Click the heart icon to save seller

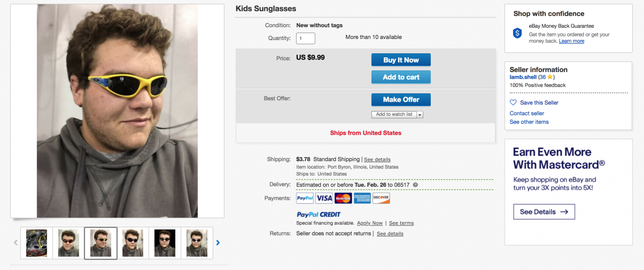[513, 102]
